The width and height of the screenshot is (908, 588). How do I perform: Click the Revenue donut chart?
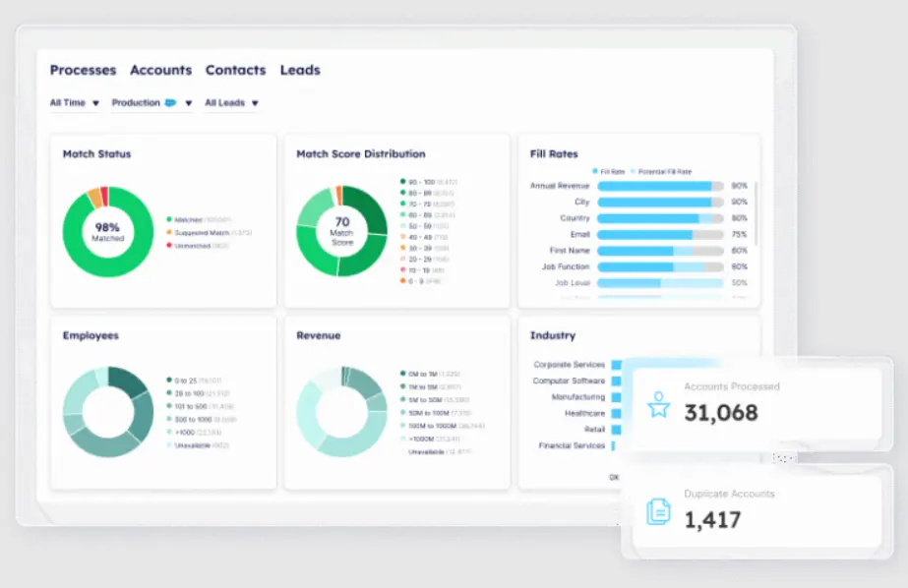tap(341, 411)
